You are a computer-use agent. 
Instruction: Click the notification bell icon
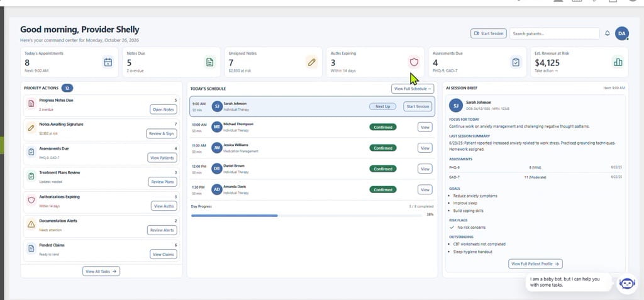(x=608, y=33)
